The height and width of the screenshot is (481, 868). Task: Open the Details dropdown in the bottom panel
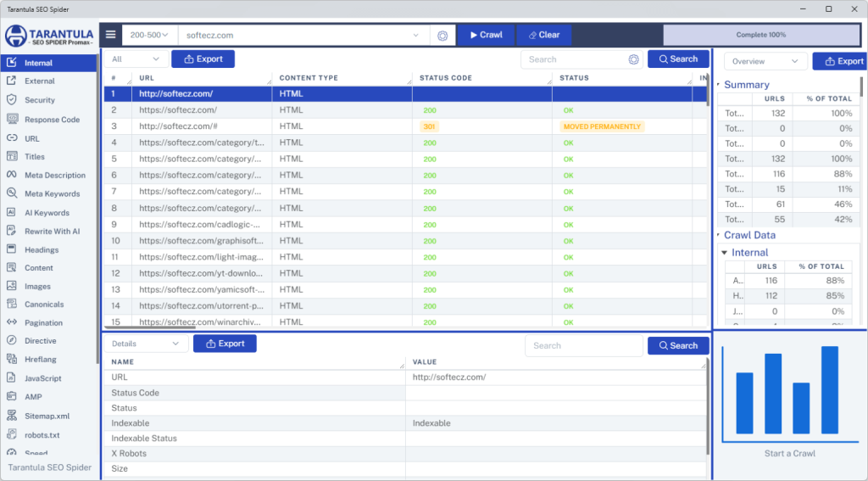146,344
